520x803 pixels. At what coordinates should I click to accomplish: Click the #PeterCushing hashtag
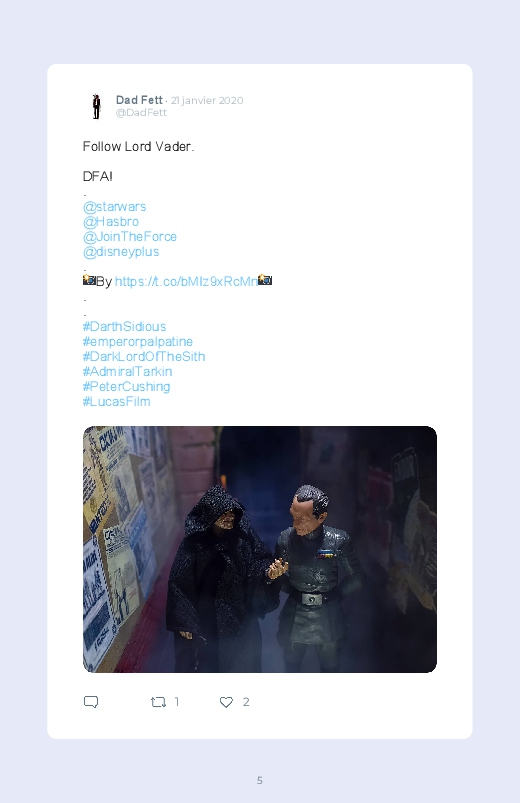click(x=127, y=387)
